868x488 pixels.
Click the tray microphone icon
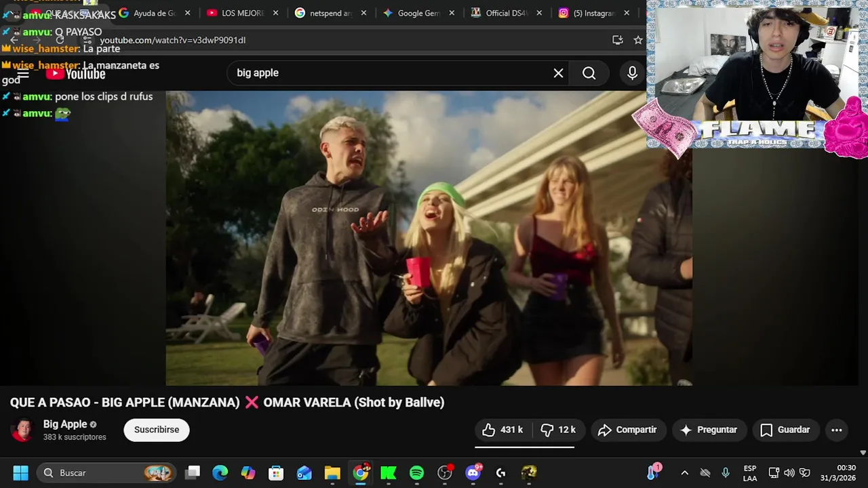point(726,473)
